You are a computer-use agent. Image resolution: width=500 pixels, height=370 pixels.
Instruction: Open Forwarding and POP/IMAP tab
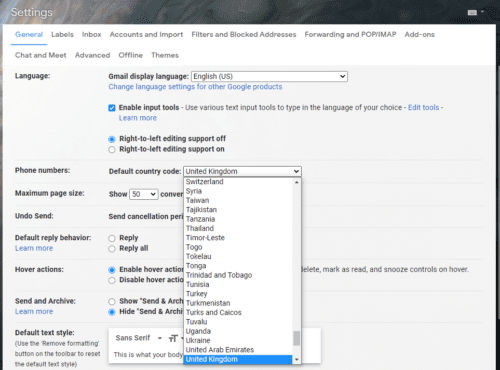pos(350,34)
